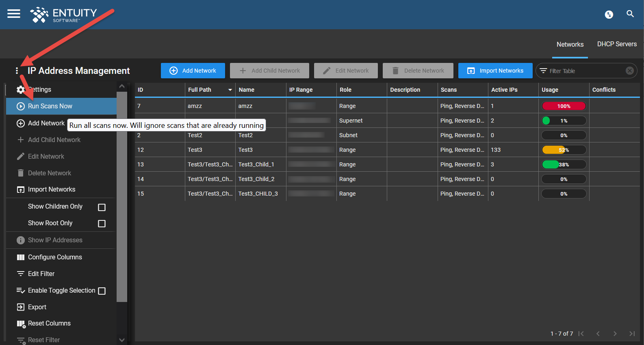Click the Entuity Software logo
This screenshot has height=345, width=644.
(63, 15)
